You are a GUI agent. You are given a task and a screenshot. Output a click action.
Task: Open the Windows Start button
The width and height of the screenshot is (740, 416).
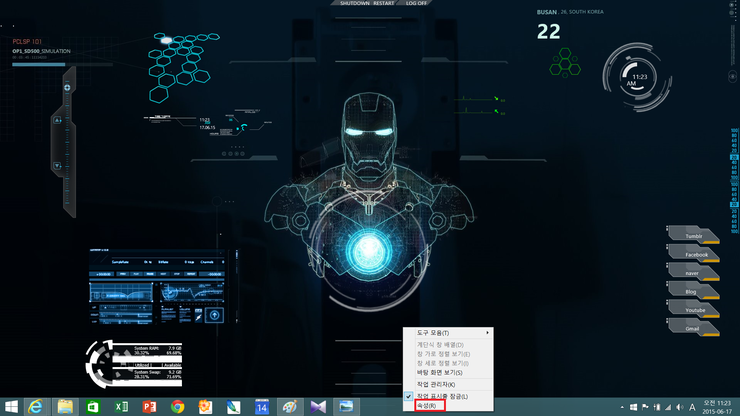pyautogui.click(x=11, y=407)
